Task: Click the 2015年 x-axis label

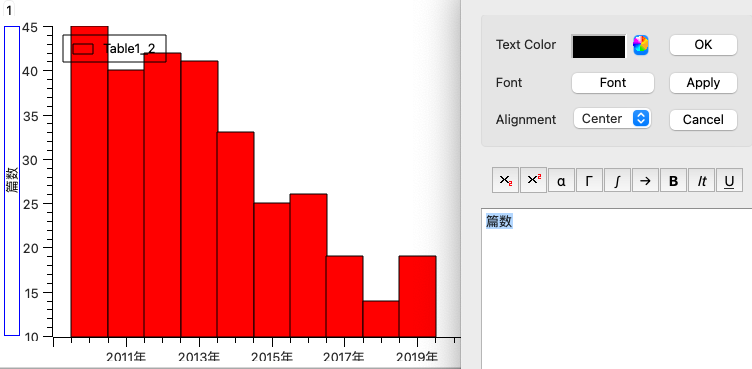Action: coord(272,357)
